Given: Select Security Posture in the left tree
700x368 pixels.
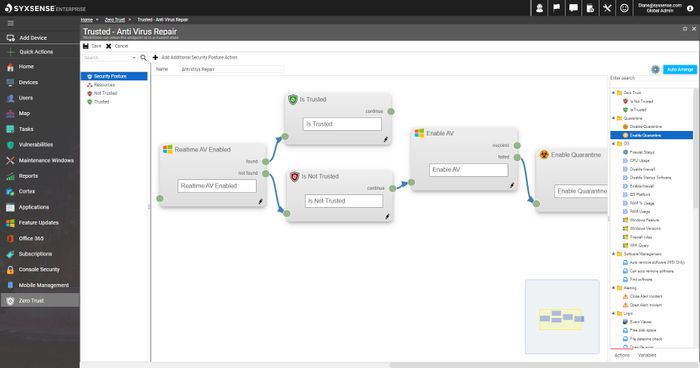Looking at the screenshot, I should 114,76.
